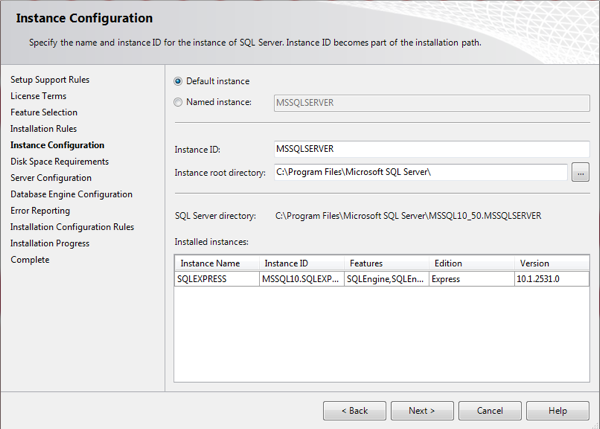600x429 pixels.
Task: Click the Instance root directory label
Action: [220, 173]
